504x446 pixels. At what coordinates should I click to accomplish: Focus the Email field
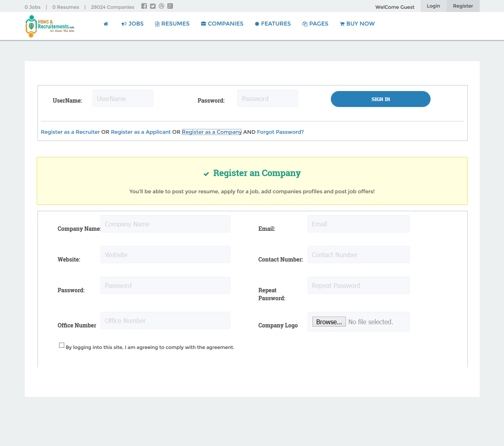[359, 224]
